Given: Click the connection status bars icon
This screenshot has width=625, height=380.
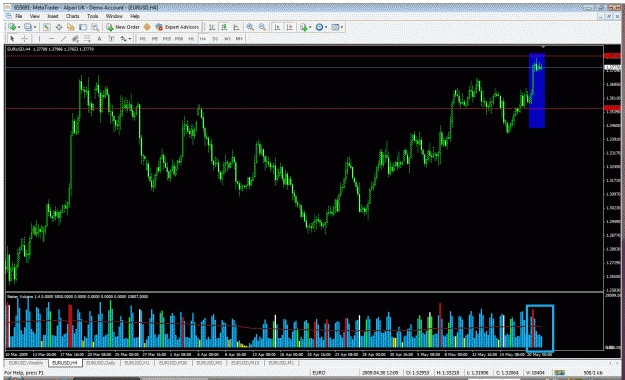Looking at the screenshot, I should [560, 373].
